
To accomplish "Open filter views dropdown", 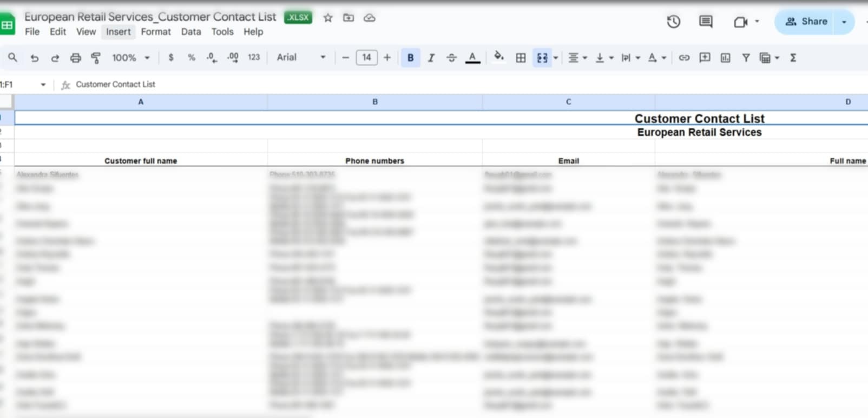I will coord(769,57).
